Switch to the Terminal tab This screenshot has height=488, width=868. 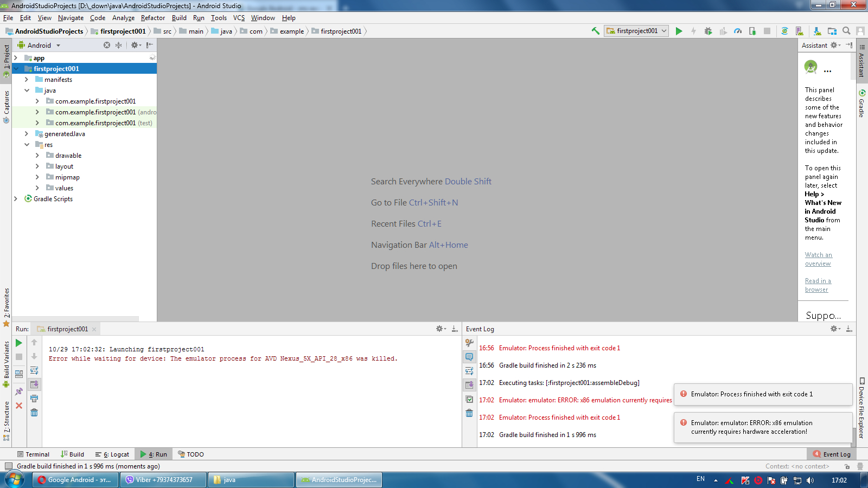click(x=33, y=454)
